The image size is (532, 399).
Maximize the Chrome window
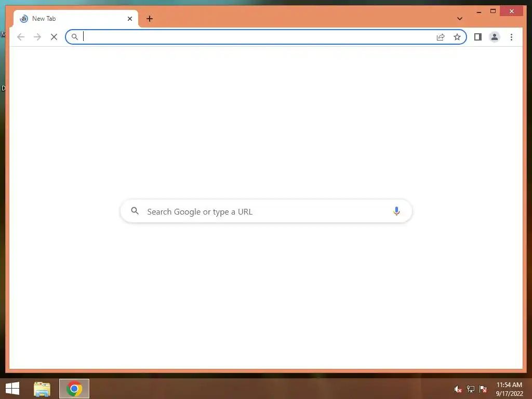(x=493, y=11)
